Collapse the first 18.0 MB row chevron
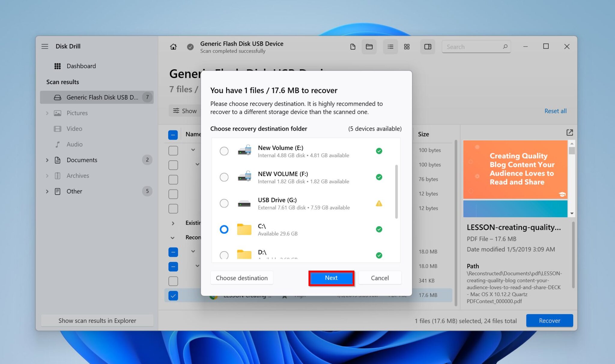 coord(193,251)
